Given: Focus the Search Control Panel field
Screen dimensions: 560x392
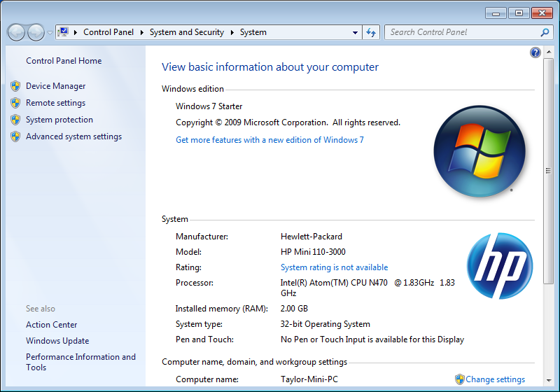Looking at the screenshot, I should 462,32.
